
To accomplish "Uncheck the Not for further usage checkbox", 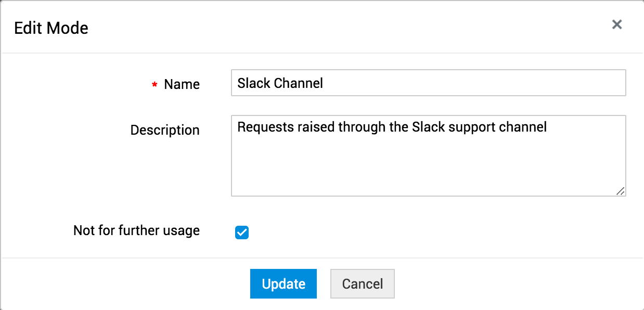I will coord(242,232).
